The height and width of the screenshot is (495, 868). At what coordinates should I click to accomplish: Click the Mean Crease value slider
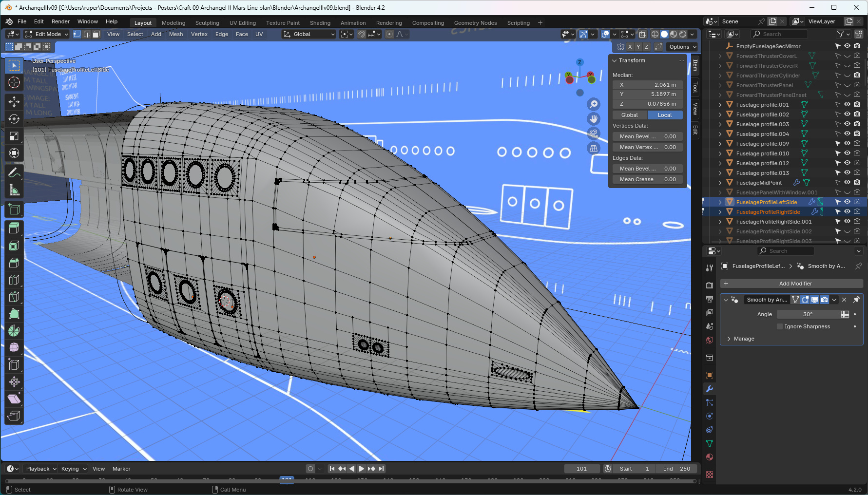pos(648,179)
